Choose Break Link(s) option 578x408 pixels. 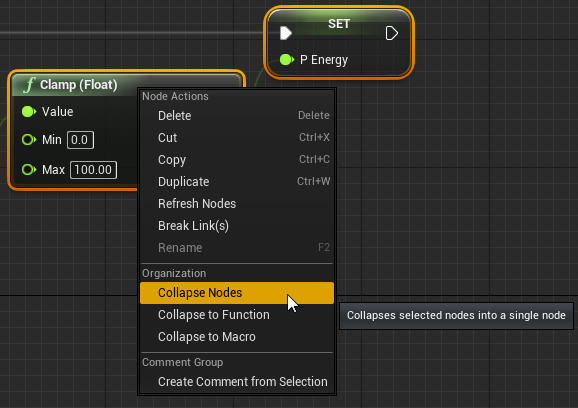point(237,226)
